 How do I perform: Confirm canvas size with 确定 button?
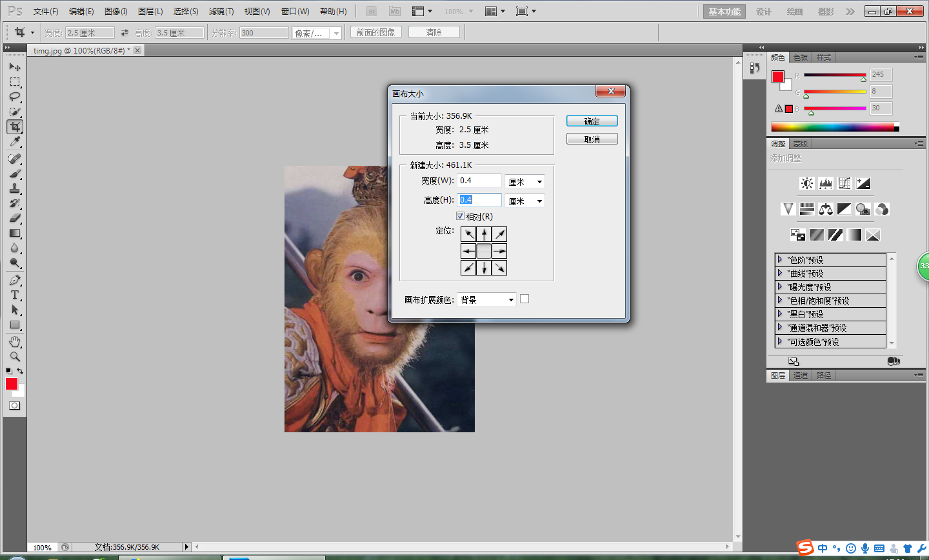coord(592,121)
